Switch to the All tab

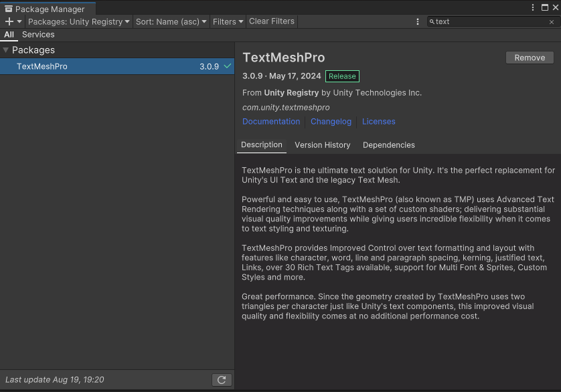tap(9, 35)
